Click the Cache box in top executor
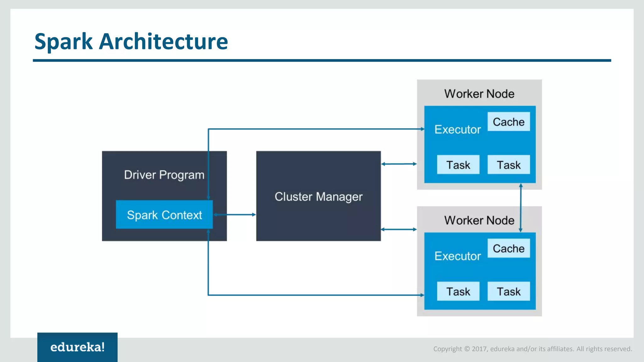 pyautogui.click(x=508, y=122)
